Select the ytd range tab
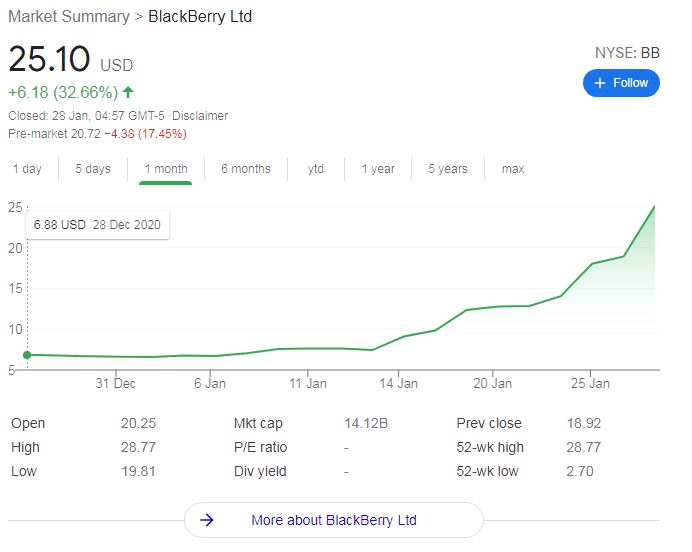 [x=316, y=169]
